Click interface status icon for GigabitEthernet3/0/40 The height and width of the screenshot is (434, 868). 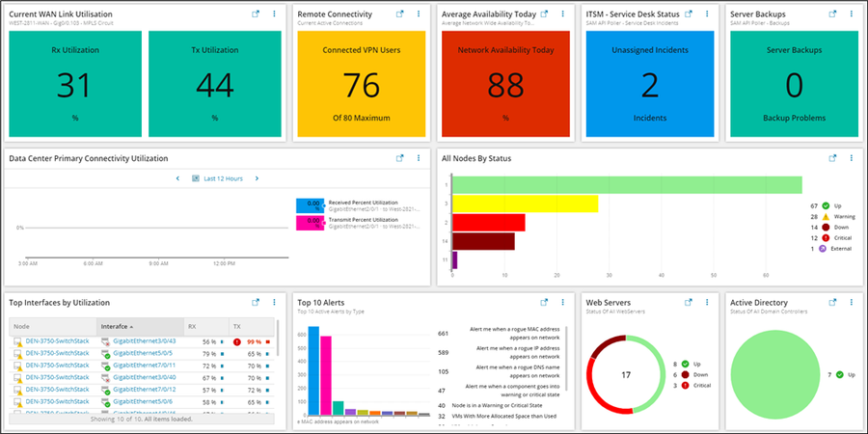pyautogui.click(x=106, y=378)
